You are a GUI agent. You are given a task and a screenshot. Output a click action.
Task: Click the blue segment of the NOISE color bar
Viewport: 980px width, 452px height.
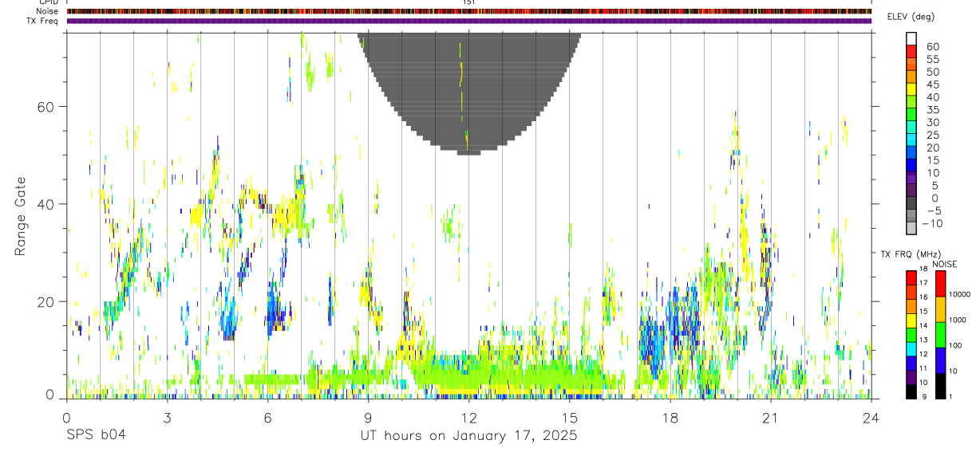pos(941,360)
